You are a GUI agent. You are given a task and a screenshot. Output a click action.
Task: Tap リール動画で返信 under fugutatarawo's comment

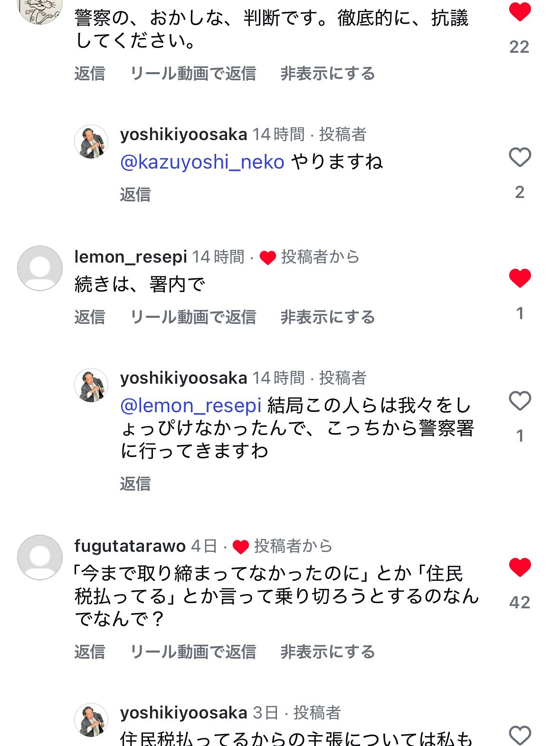(193, 652)
